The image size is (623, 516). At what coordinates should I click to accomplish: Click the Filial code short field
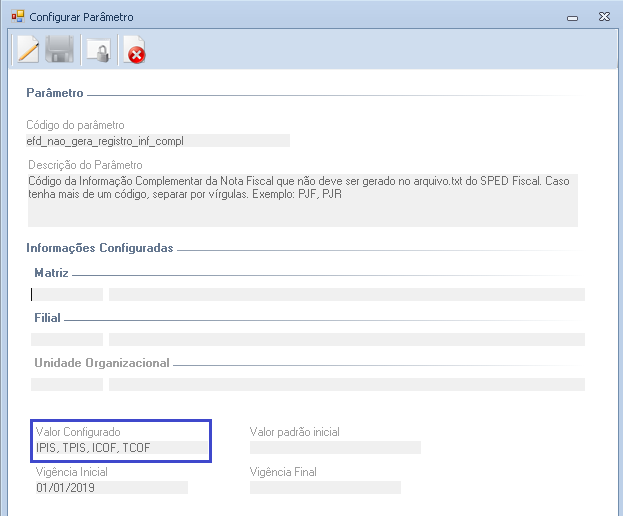click(67, 339)
